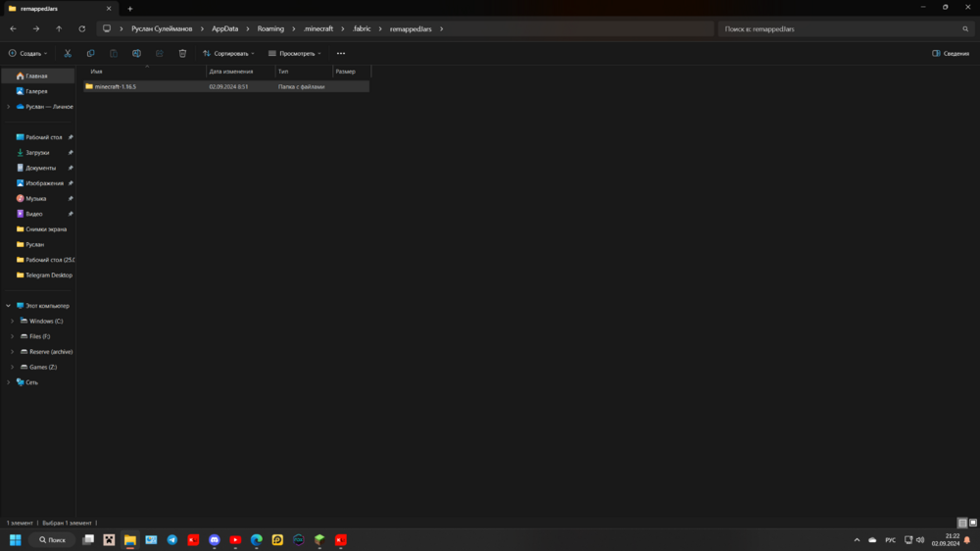Expand the Руслан — Личное OneDrive node
This screenshot has height=551, width=980.
coord(8,106)
